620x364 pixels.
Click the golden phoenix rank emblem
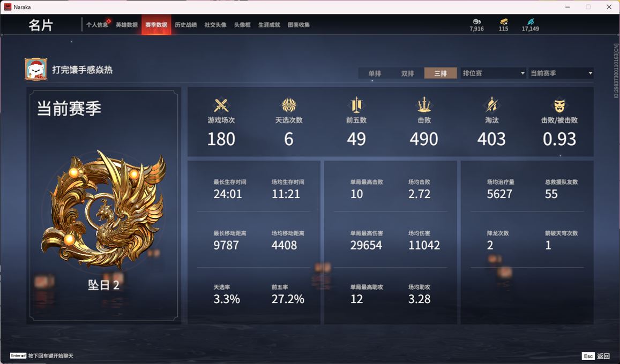click(x=103, y=210)
